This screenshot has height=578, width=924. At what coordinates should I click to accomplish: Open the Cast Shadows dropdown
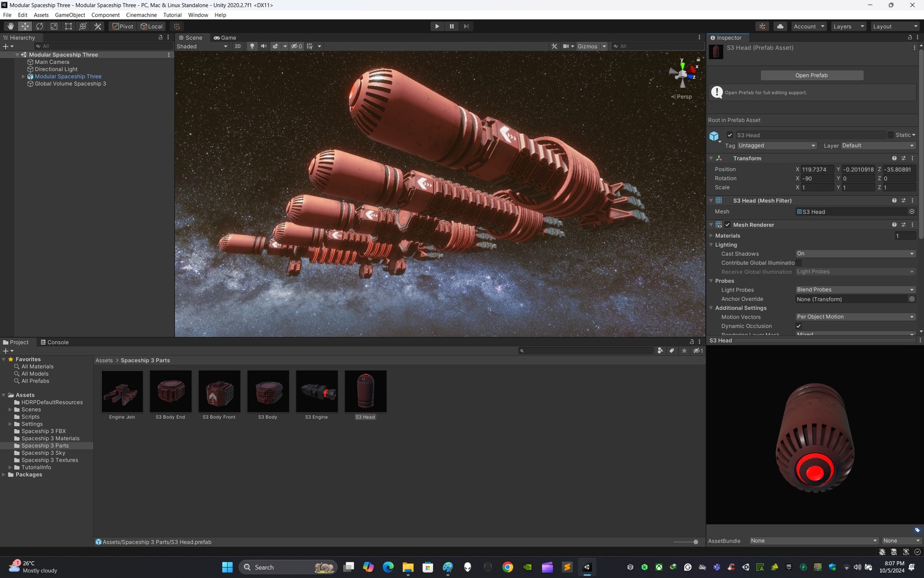[855, 254]
